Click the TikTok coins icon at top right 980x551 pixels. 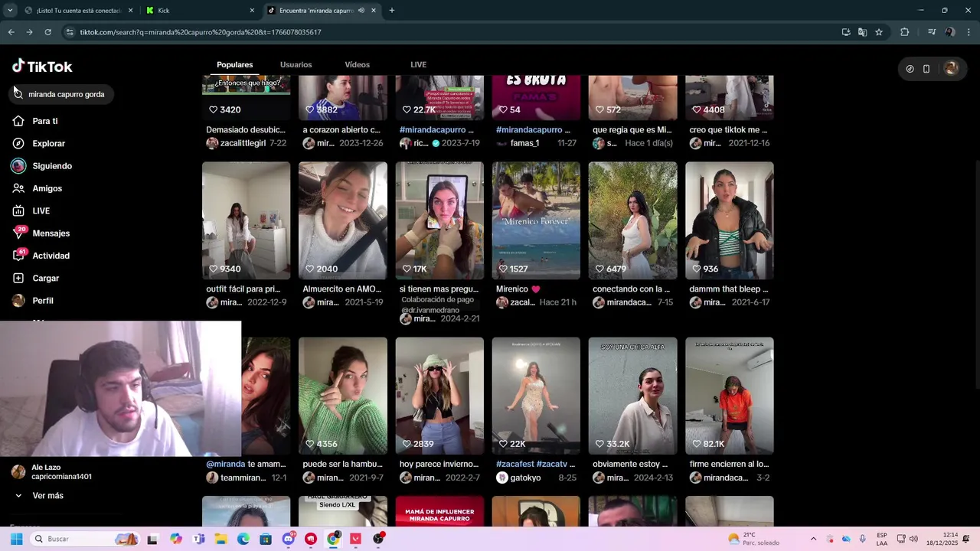910,69
